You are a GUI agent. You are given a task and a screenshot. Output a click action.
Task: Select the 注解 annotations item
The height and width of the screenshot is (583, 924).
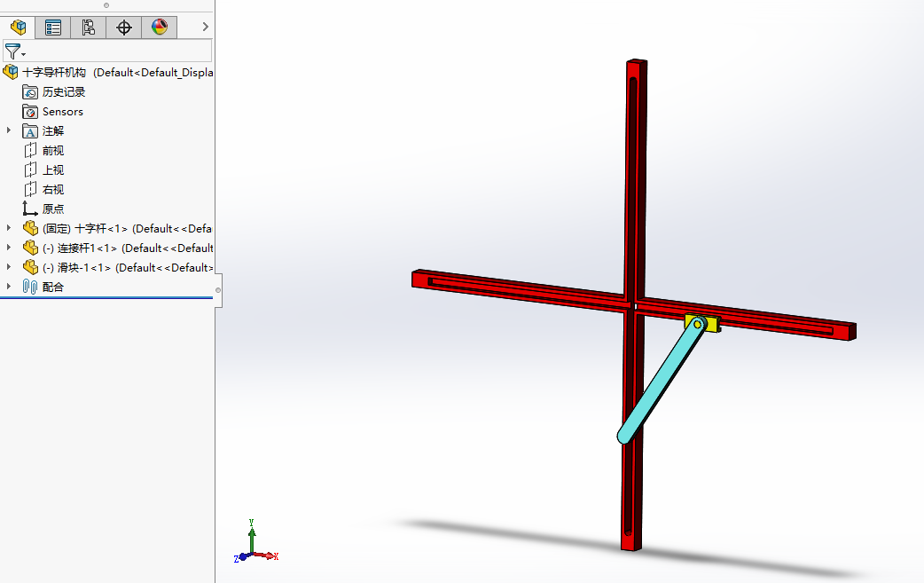pyautogui.click(x=53, y=130)
